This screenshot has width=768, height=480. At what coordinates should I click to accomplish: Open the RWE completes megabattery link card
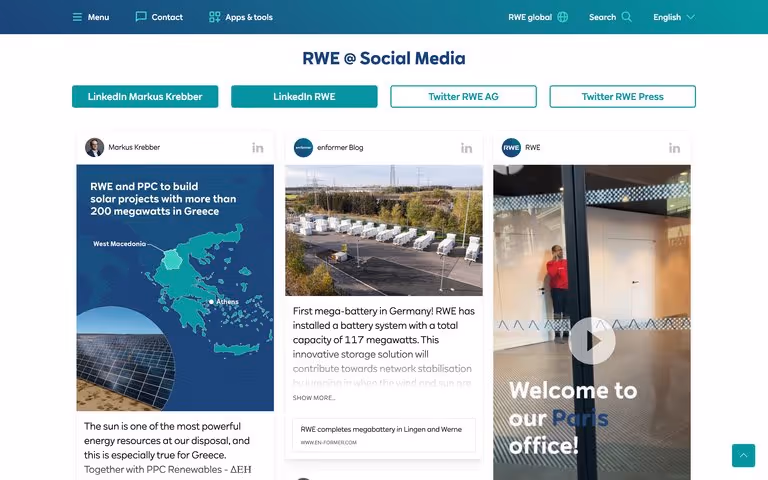[384, 435]
